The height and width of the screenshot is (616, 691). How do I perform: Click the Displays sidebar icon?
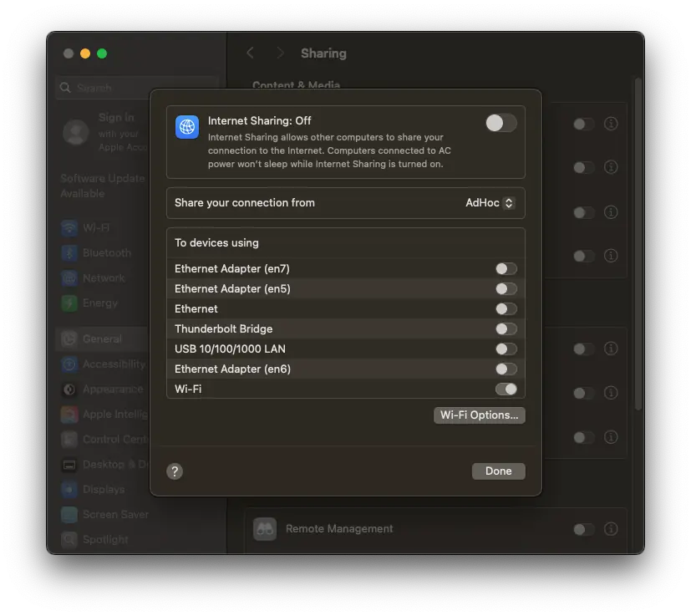click(69, 490)
